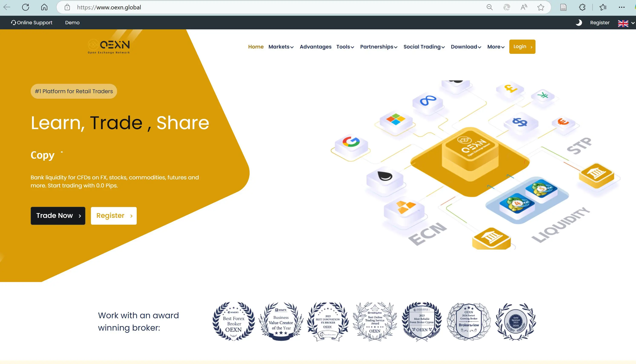Image resolution: width=636 pixels, height=364 pixels.
Task: Click the Trade Now button
Action: 58,216
